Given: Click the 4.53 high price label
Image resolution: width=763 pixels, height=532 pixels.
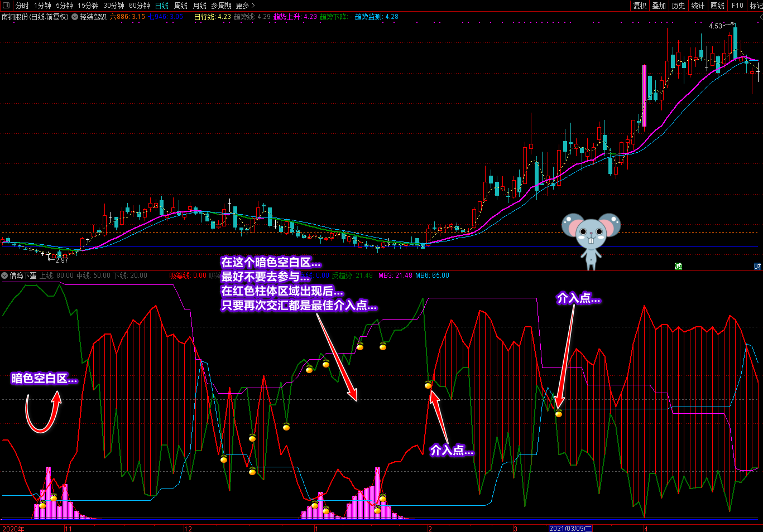Looking at the screenshot, I should click(x=715, y=26).
